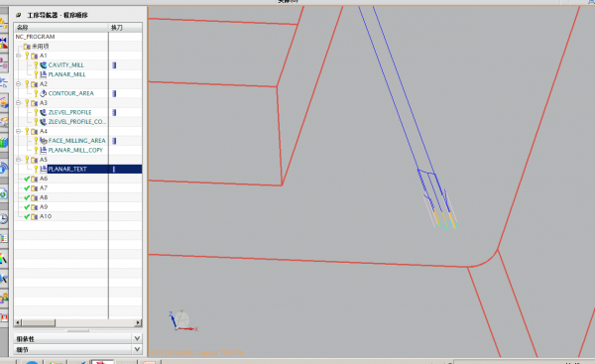Click the A3 group folder icon
Screen dimensions: 595x364
(x=34, y=103)
